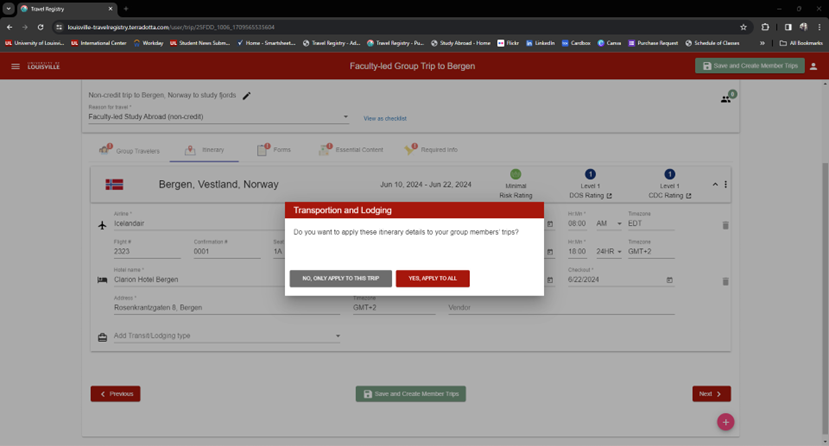Click the Checkout date 6/22/2024 field
The height and width of the screenshot is (446, 829).
click(621, 280)
